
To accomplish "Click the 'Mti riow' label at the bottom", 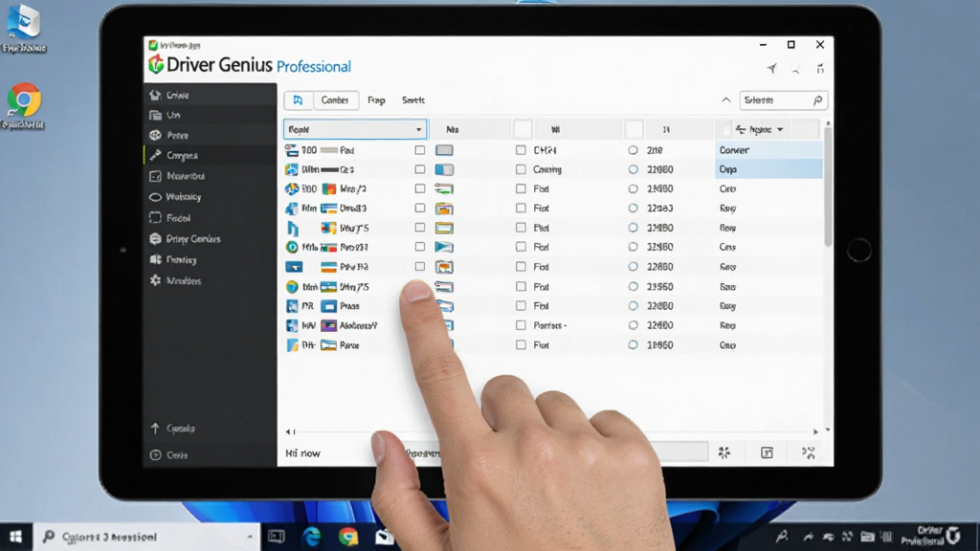I will (x=302, y=453).
